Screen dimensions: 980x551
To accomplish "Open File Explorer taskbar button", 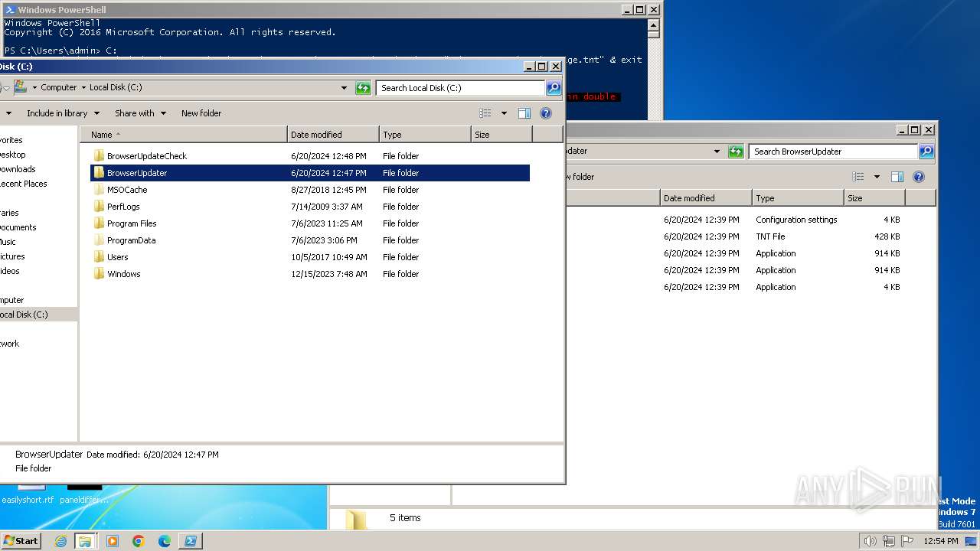I will pos(85,541).
